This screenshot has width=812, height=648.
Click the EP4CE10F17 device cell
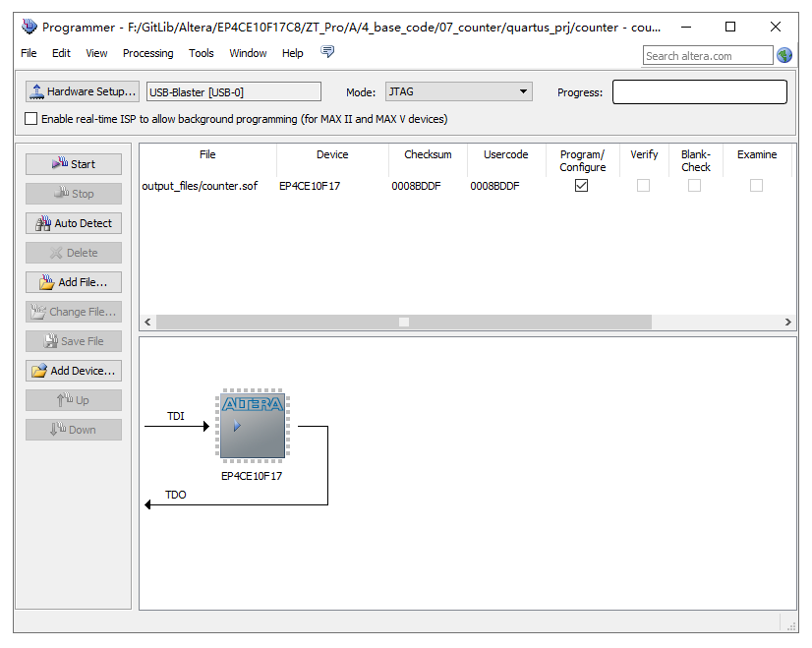(x=310, y=186)
